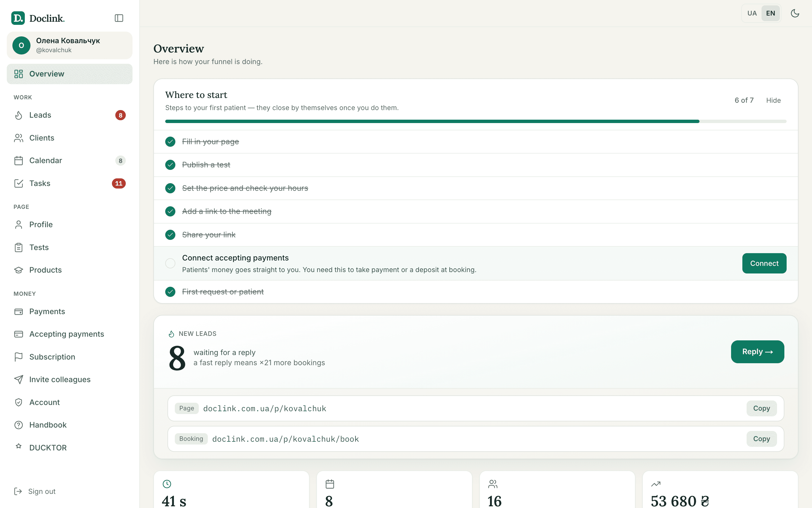Viewport: 812px width, 508px height.
Task: Click the Clients people icon in sidebar
Action: [x=18, y=138]
